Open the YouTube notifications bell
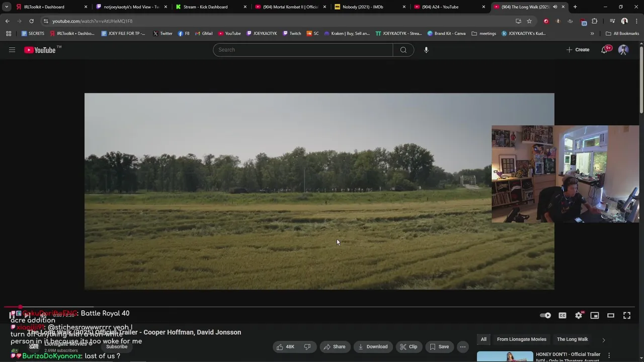Image resolution: width=644 pixels, height=362 pixels. 604,50
